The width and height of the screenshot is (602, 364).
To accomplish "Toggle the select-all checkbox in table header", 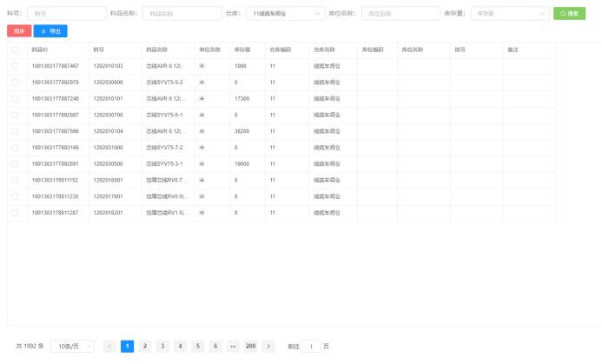I will click(x=15, y=50).
